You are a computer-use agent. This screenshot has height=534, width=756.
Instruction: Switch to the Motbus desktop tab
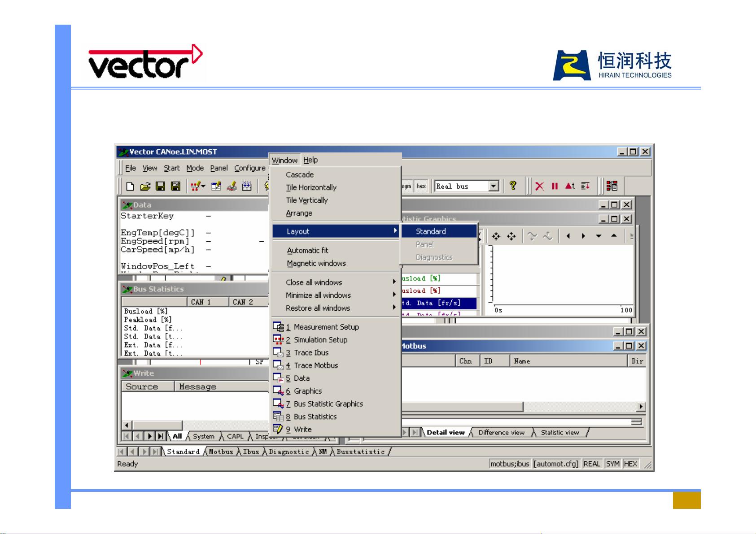[x=221, y=452]
